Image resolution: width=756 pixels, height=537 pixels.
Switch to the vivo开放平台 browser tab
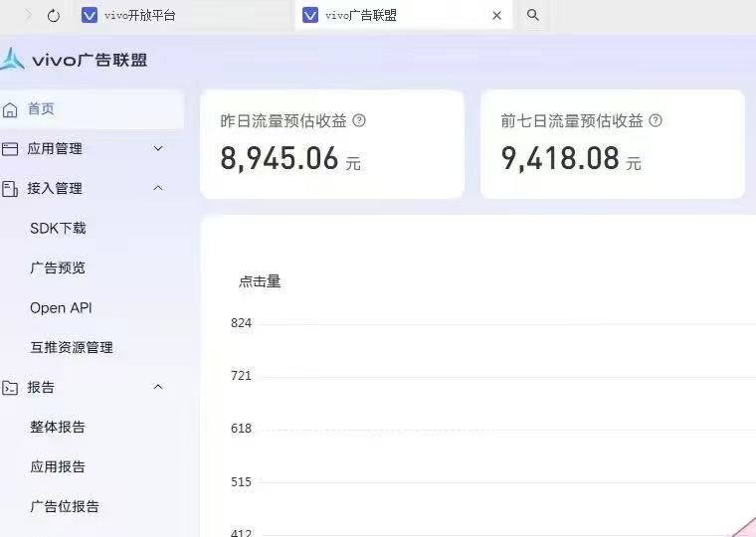pos(183,16)
